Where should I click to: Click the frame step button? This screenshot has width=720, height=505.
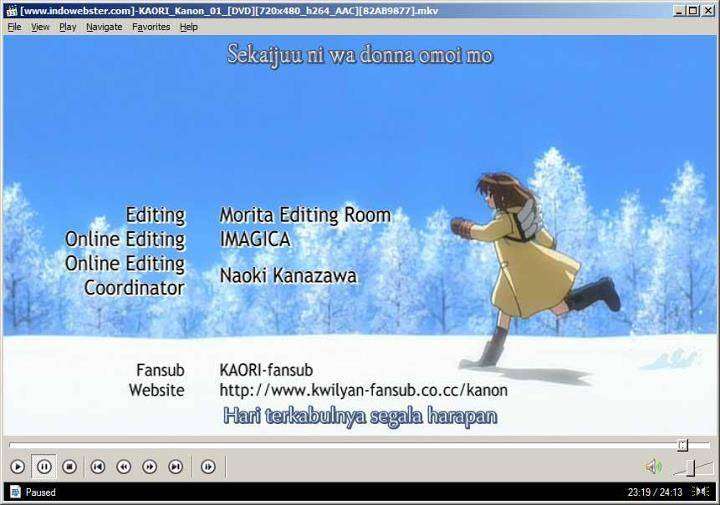pyautogui.click(x=208, y=466)
